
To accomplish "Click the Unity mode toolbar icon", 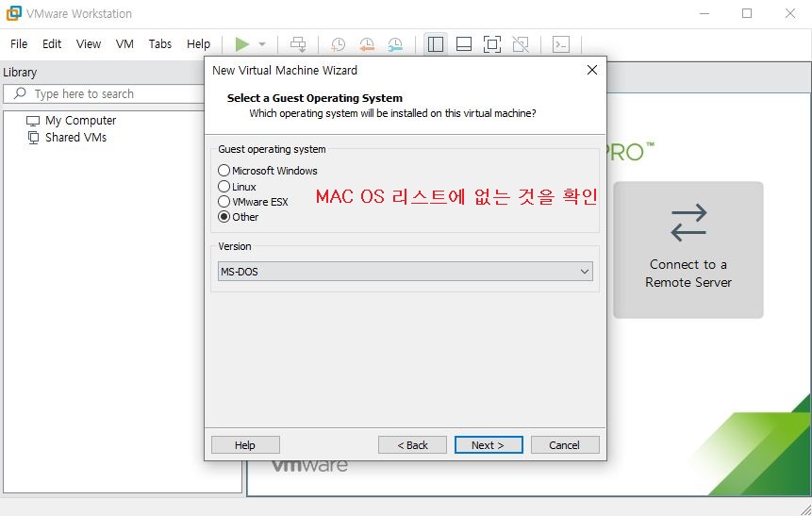I will point(521,44).
